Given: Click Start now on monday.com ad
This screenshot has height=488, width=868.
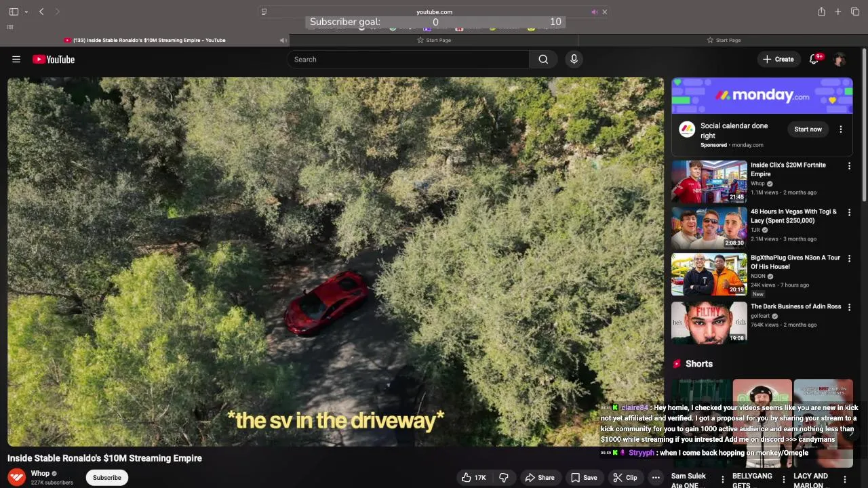Looking at the screenshot, I should click(808, 129).
